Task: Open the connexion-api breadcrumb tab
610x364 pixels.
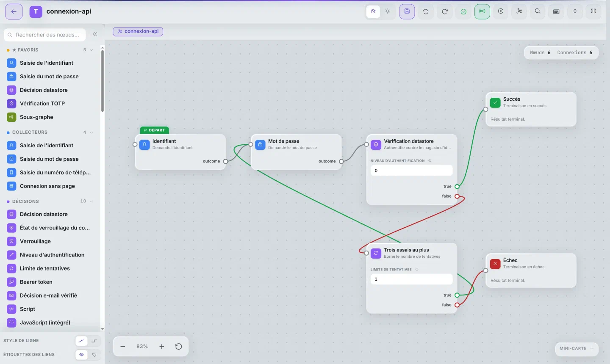Action: point(138,31)
